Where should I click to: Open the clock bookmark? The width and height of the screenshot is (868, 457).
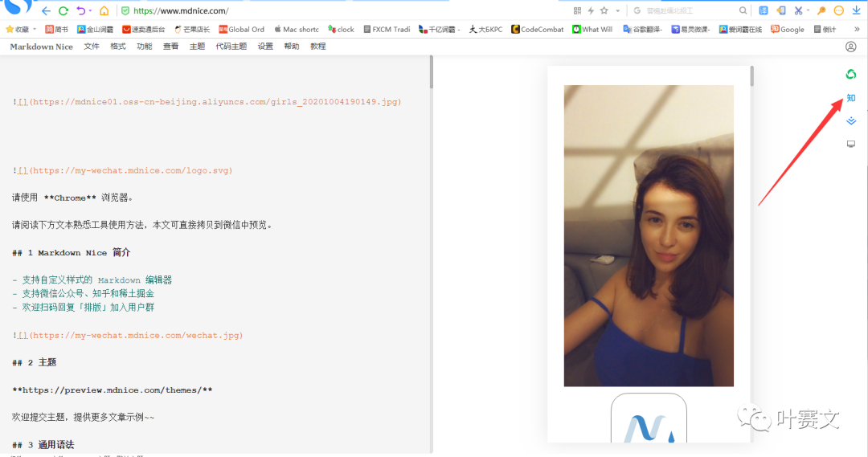(341, 30)
